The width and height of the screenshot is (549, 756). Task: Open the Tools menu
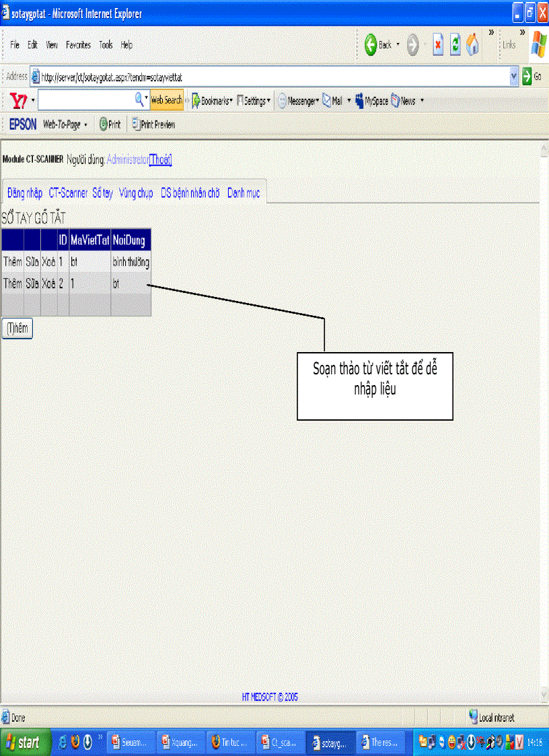(106, 45)
